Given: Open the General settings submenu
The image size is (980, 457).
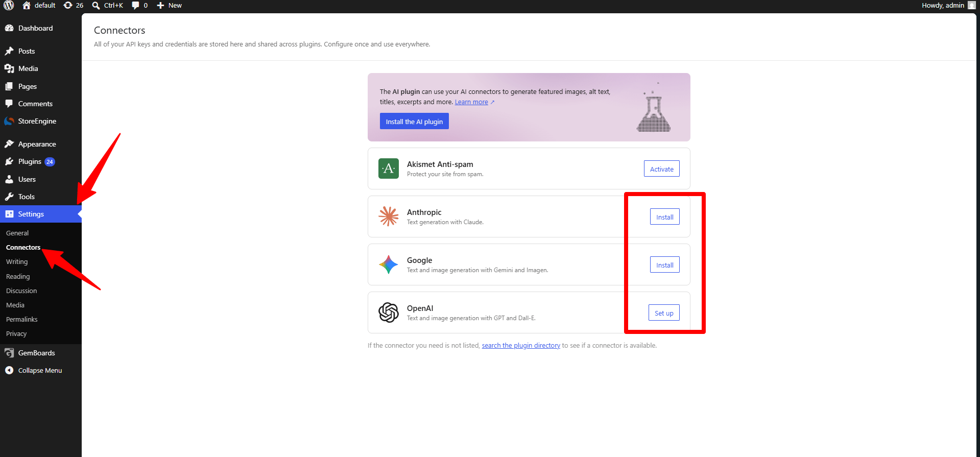Looking at the screenshot, I should [x=17, y=233].
